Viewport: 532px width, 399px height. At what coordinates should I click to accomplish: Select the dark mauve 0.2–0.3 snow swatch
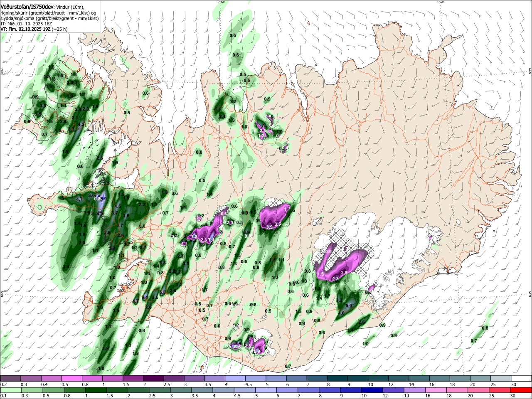(x=10, y=378)
